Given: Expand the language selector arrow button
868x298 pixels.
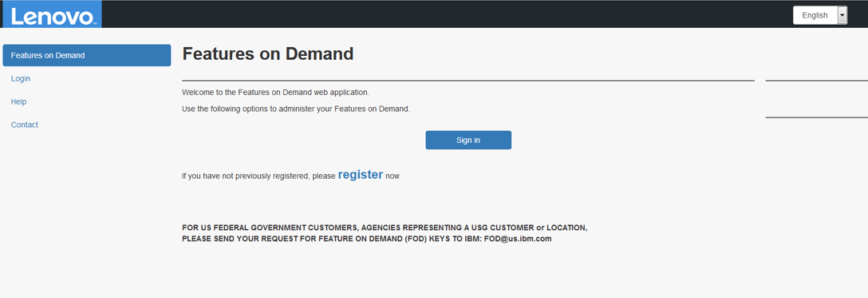Looking at the screenshot, I should tap(842, 15).
